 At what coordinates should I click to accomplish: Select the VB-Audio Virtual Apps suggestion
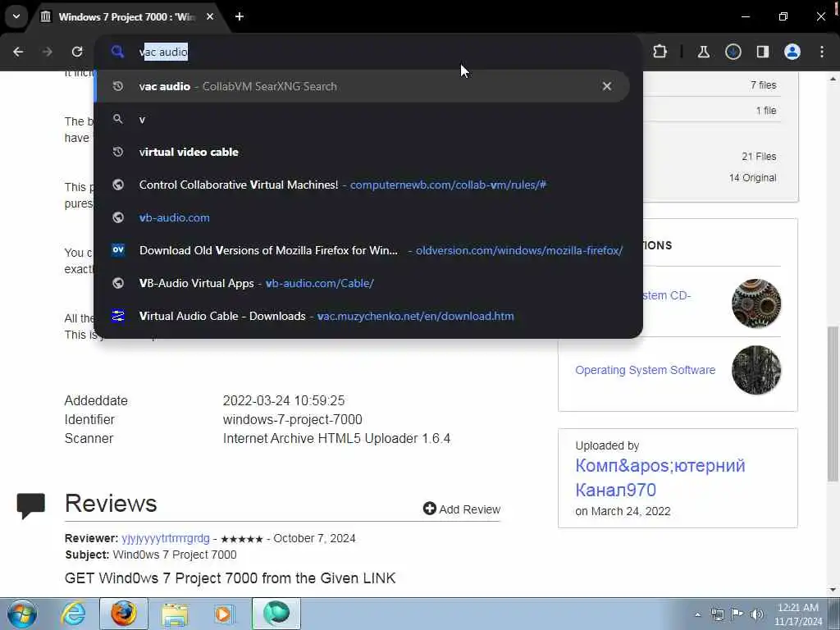pyautogui.click(x=362, y=283)
